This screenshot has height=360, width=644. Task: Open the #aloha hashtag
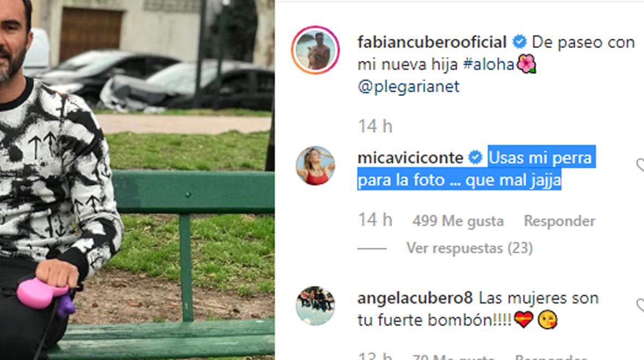pos(489,64)
